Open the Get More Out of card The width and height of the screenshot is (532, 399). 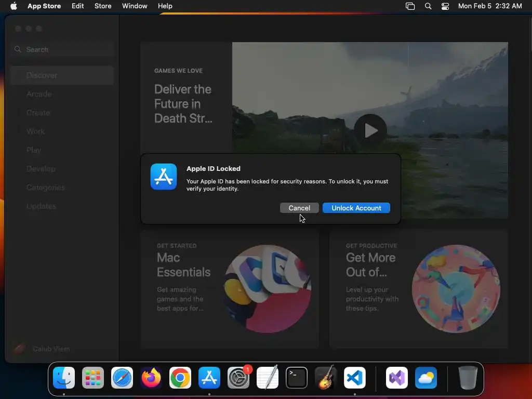click(419, 289)
